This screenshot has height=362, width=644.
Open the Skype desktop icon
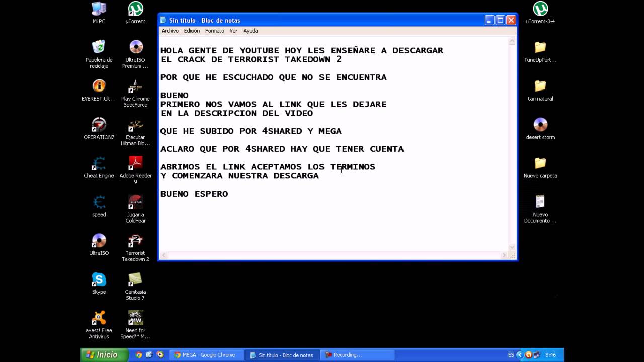(x=99, y=283)
